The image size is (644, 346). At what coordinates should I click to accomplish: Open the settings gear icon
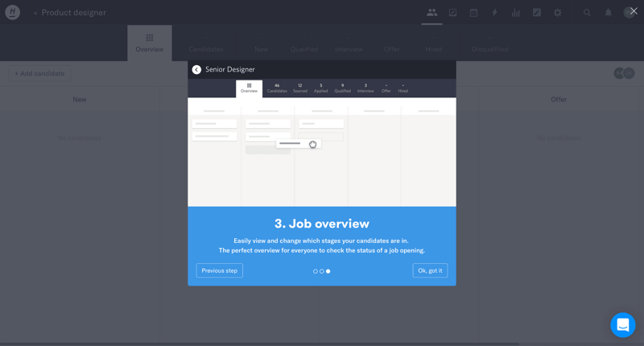tap(557, 13)
